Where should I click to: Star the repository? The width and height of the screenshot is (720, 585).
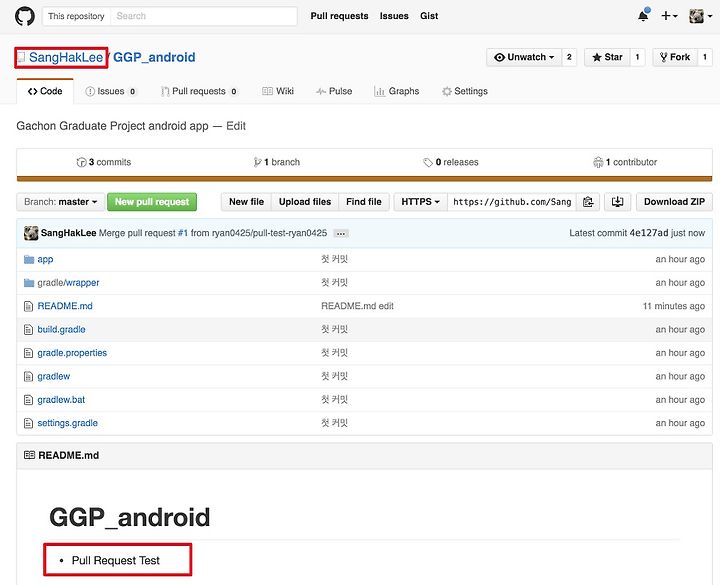(x=607, y=57)
